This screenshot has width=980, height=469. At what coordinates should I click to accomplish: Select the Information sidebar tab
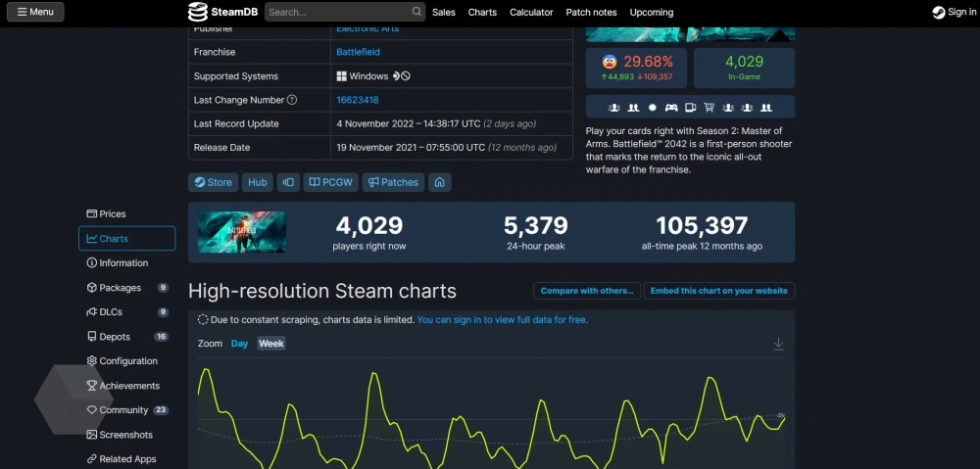pos(123,263)
